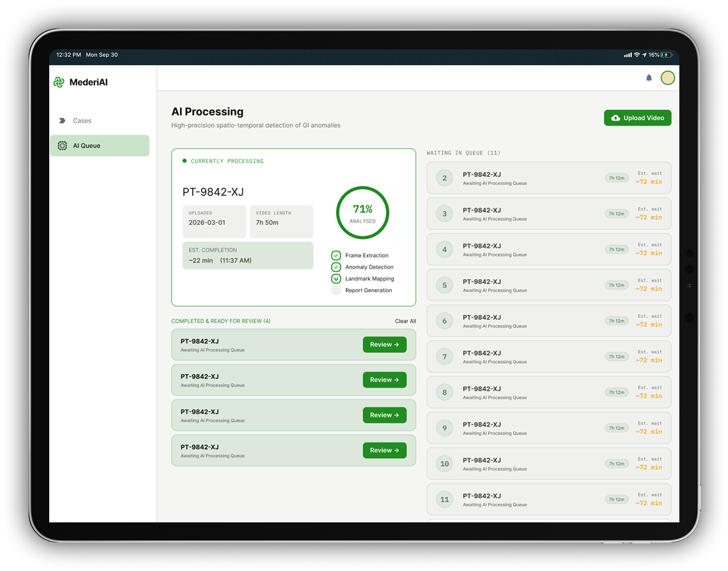Click the Landmark Mapping status indicator
This screenshot has width=728, height=571.
pyautogui.click(x=336, y=279)
